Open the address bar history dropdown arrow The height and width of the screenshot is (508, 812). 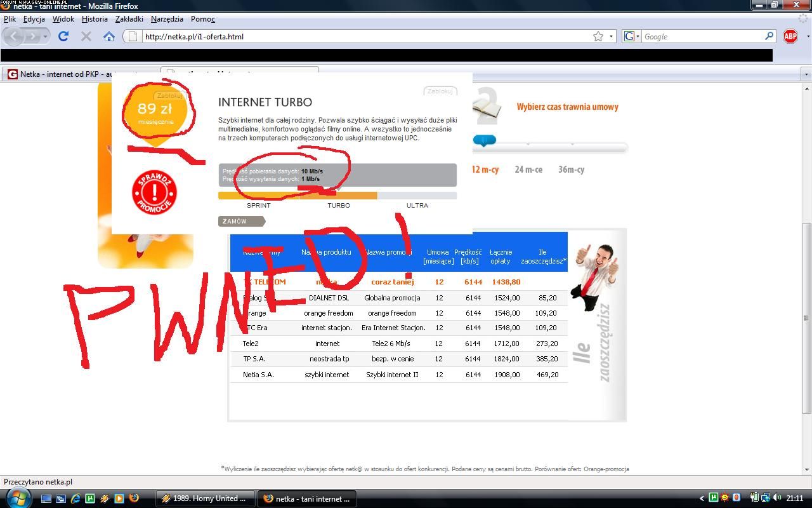click(612, 36)
